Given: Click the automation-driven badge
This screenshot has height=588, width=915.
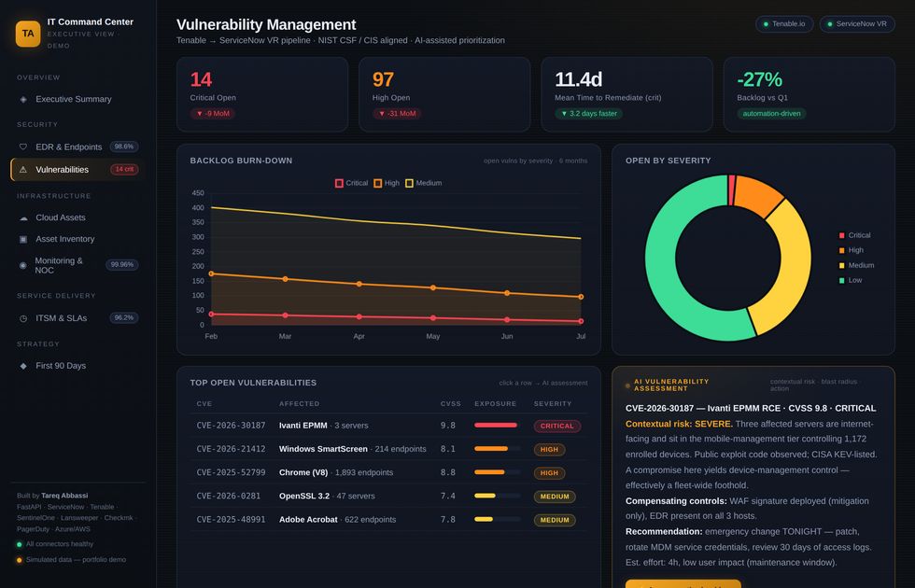Looking at the screenshot, I should (x=771, y=114).
